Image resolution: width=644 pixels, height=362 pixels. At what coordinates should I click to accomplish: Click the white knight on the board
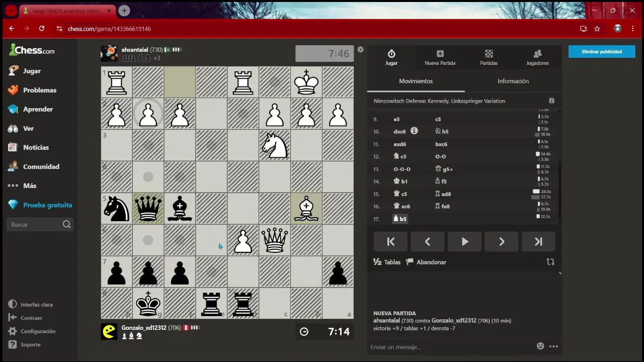274,145
